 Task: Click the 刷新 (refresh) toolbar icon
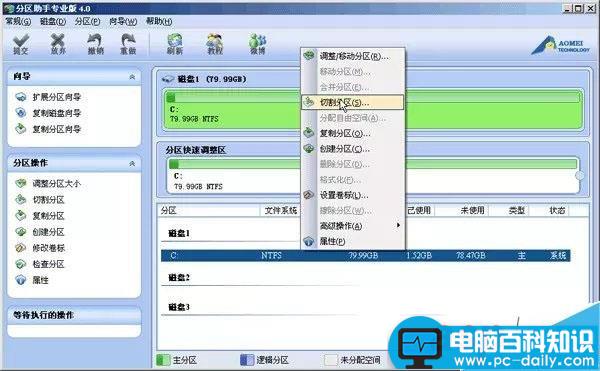(x=175, y=44)
